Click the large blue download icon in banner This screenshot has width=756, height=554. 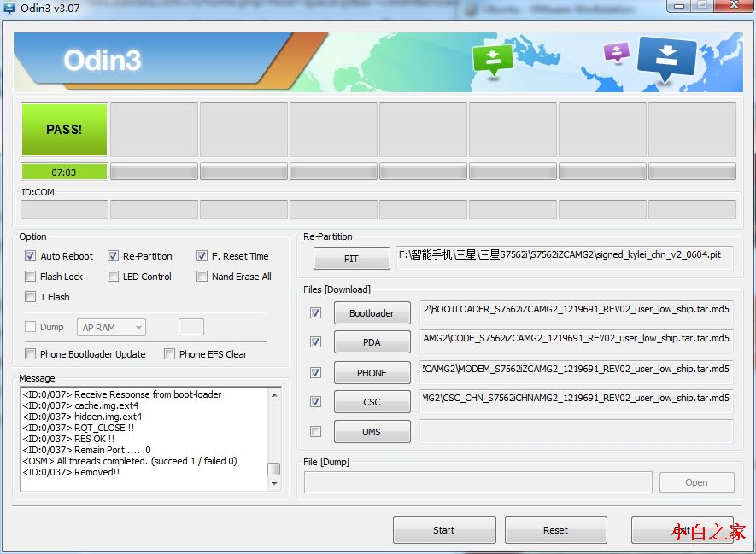tap(666, 59)
